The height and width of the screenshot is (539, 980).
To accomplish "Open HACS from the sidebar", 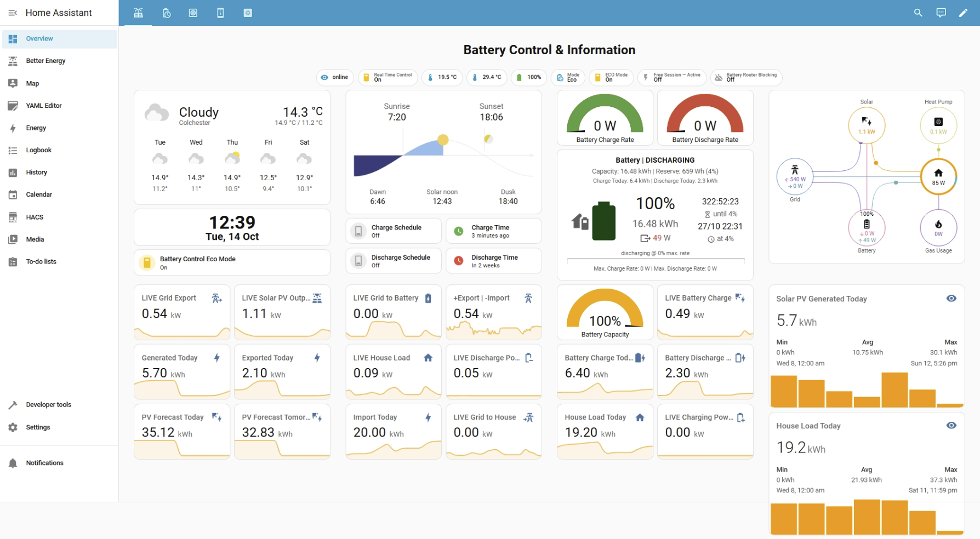I will point(35,217).
